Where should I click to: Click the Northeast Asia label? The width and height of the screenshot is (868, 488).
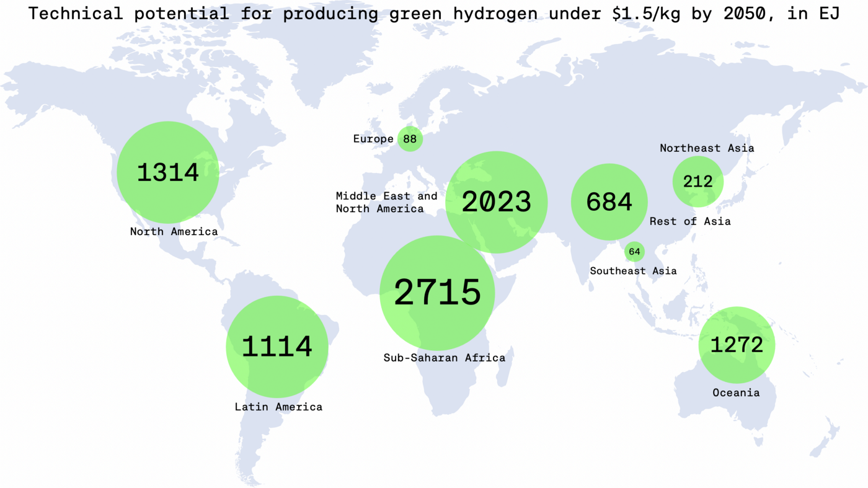[707, 147]
